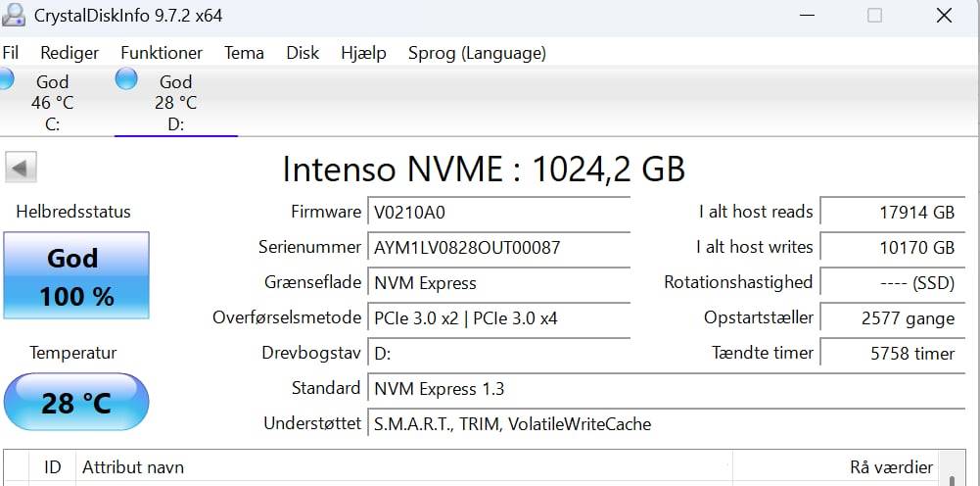Select disk D: status orb
The image size is (980, 486).
pyautogui.click(x=126, y=78)
